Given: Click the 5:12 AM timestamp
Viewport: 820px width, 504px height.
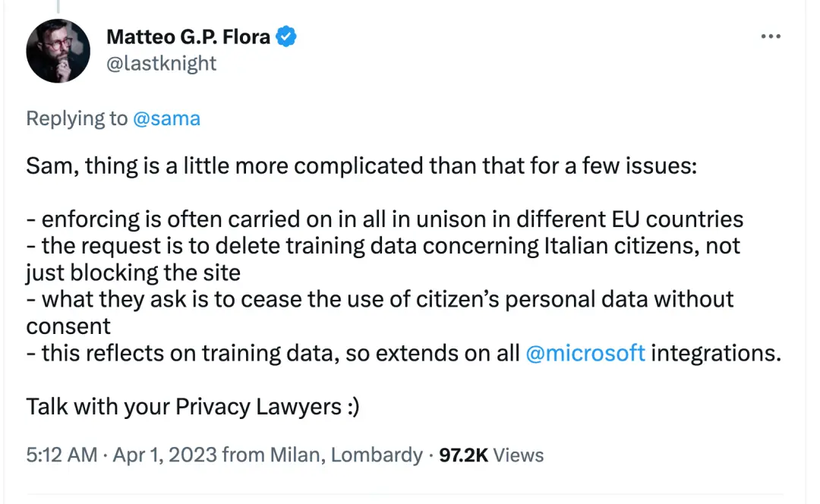Looking at the screenshot, I should coord(61,455).
